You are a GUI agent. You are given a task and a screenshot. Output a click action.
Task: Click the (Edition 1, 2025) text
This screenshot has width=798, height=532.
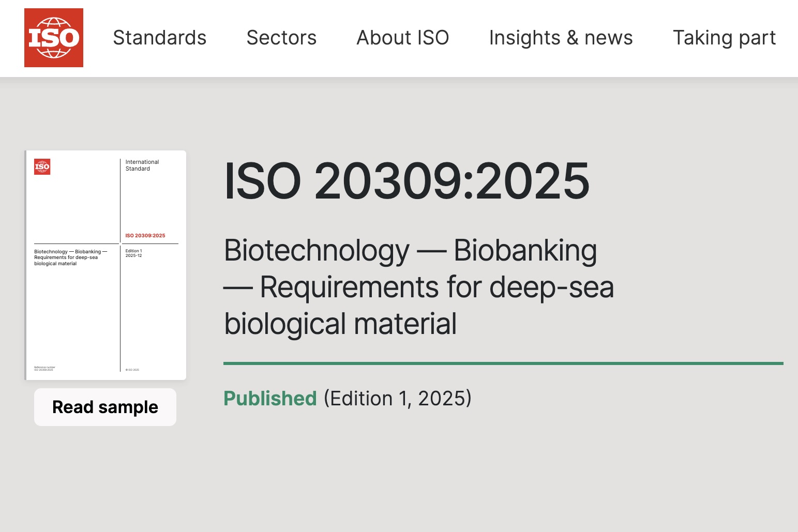tap(398, 399)
